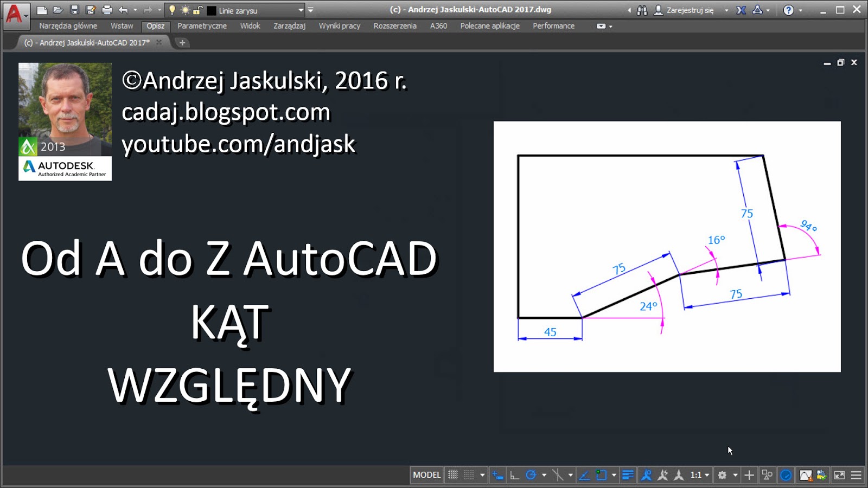Open the Narzędzia główne ribbon tab

coord(68,26)
